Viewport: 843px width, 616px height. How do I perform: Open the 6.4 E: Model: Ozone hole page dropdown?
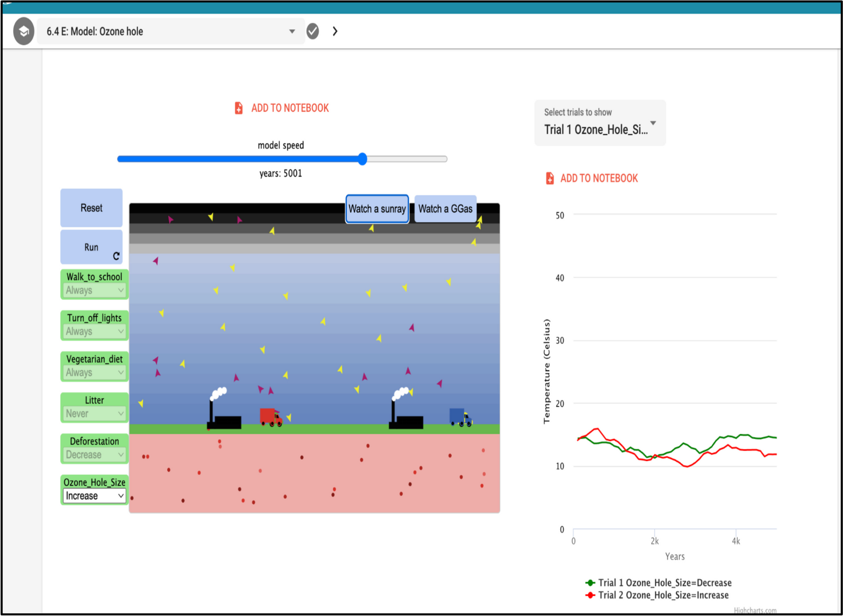click(171, 31)
